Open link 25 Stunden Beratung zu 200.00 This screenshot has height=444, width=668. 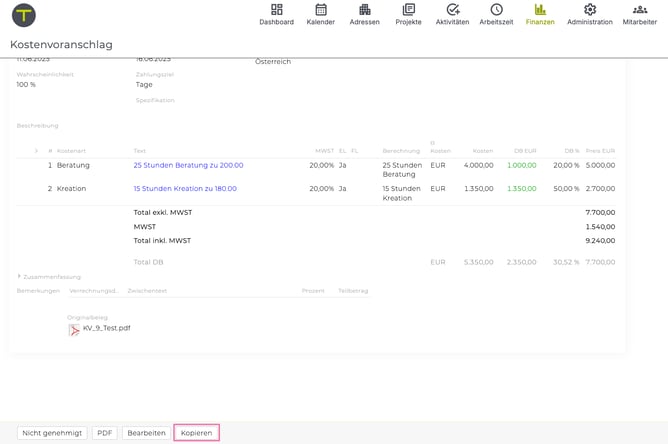pos(188,165)
